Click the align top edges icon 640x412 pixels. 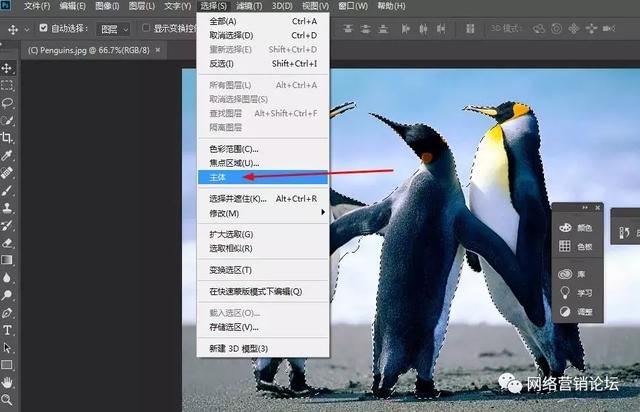(x=348, y=29)
